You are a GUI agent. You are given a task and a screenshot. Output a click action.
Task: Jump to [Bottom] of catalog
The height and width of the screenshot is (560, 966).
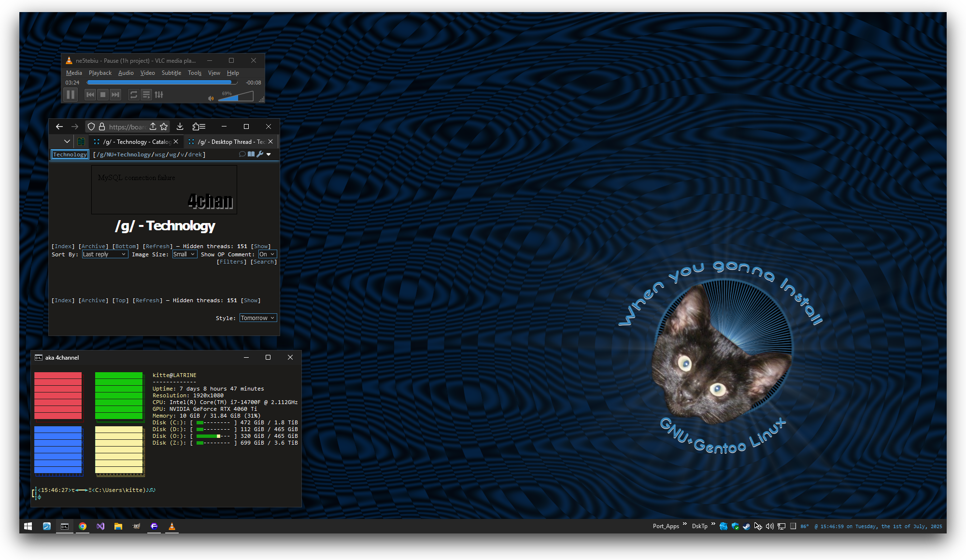point(126,246)
